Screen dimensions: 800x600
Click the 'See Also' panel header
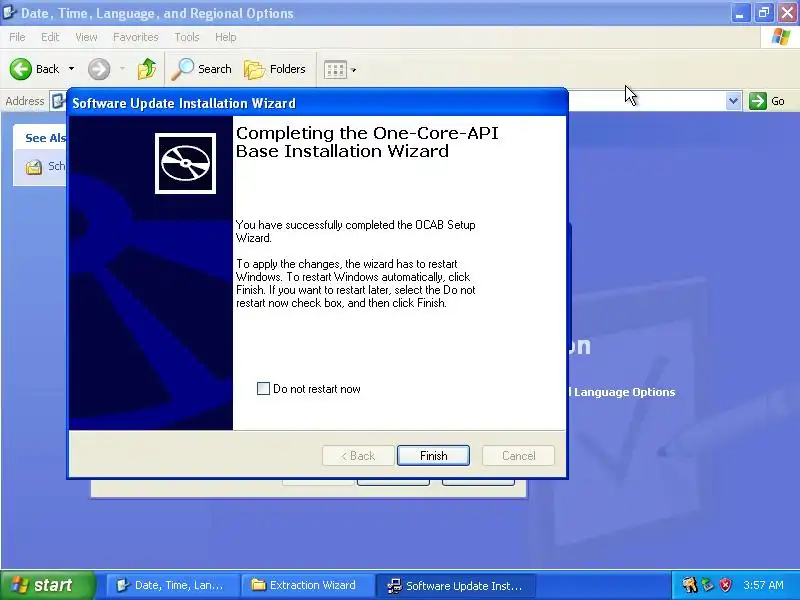click(x=40, y=138)
